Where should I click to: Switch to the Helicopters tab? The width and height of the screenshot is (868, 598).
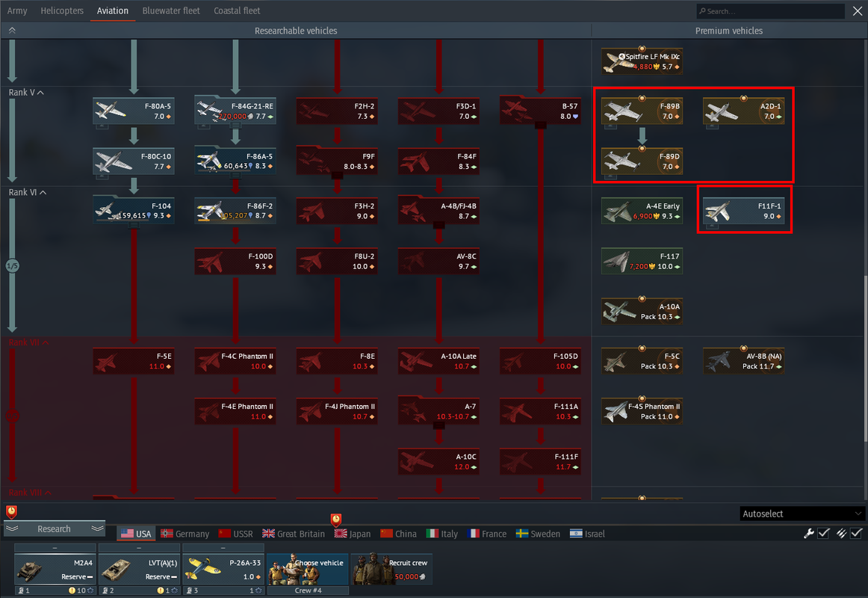click(x=62, y=10)
